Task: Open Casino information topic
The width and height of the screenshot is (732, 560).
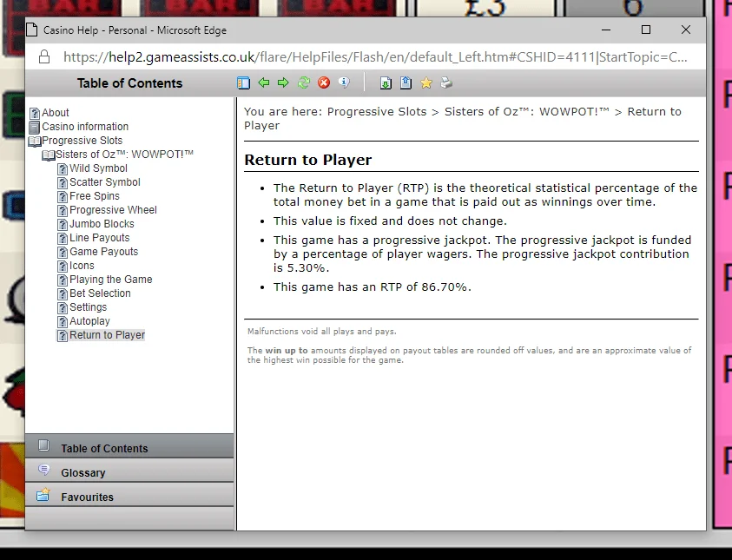Action: 85,127
